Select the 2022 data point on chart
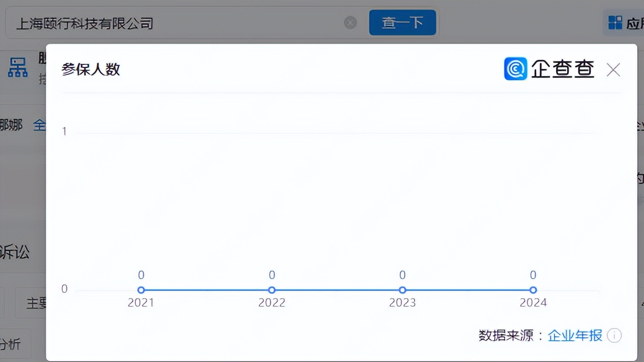This screenshot has height=362, width=644. point(272,290)
